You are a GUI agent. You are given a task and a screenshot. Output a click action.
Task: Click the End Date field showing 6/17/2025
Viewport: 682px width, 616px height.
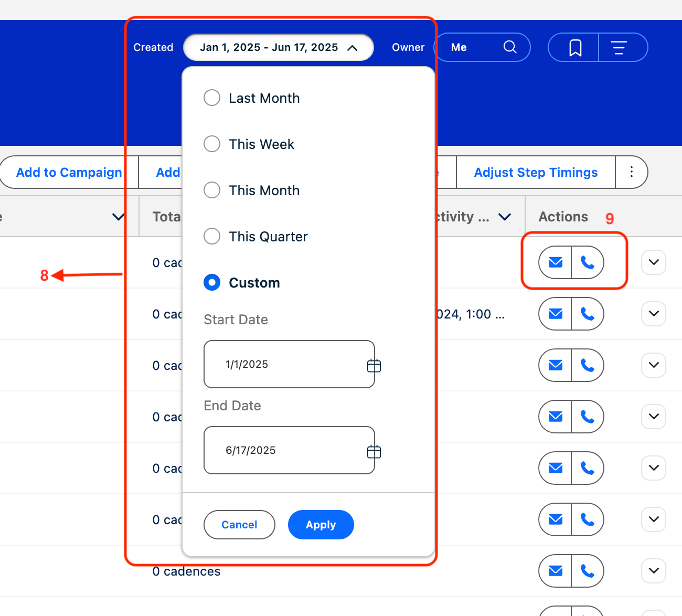(289, 450)
